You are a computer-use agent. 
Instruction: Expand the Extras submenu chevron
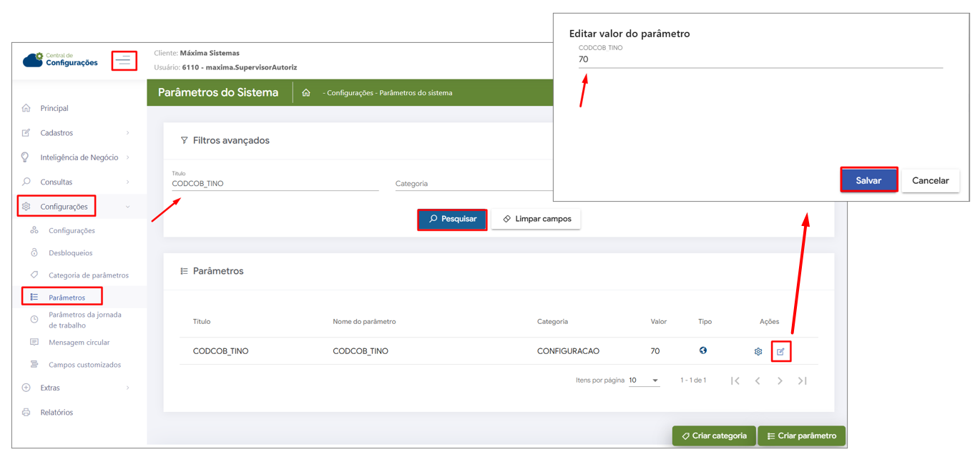(x=128, y=388)
